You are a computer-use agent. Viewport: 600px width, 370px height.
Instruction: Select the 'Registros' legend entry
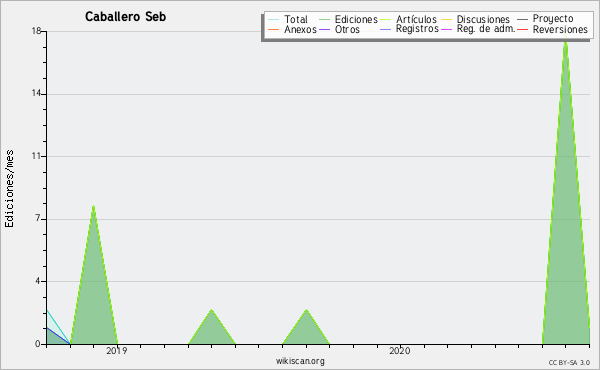[x=417, y=29]
